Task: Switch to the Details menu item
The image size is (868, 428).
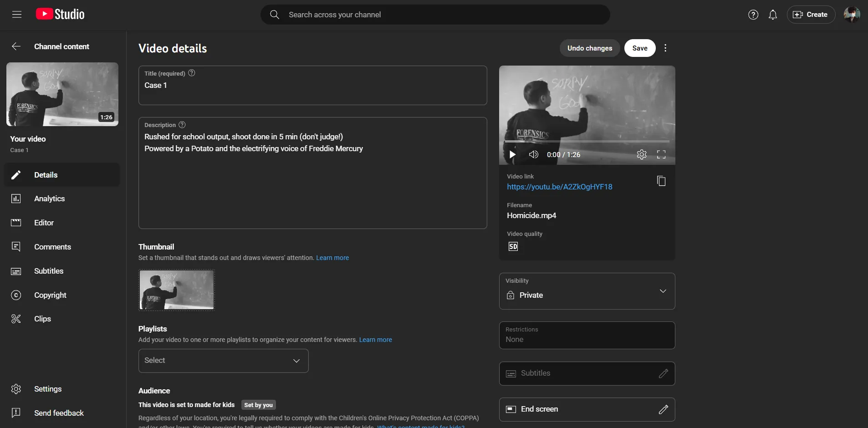Action: 46,175
